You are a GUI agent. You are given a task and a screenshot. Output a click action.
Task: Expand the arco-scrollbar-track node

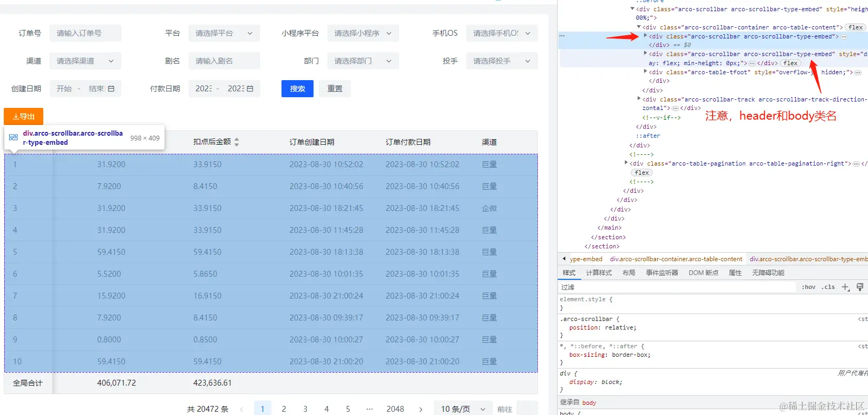tap(639, 99)
